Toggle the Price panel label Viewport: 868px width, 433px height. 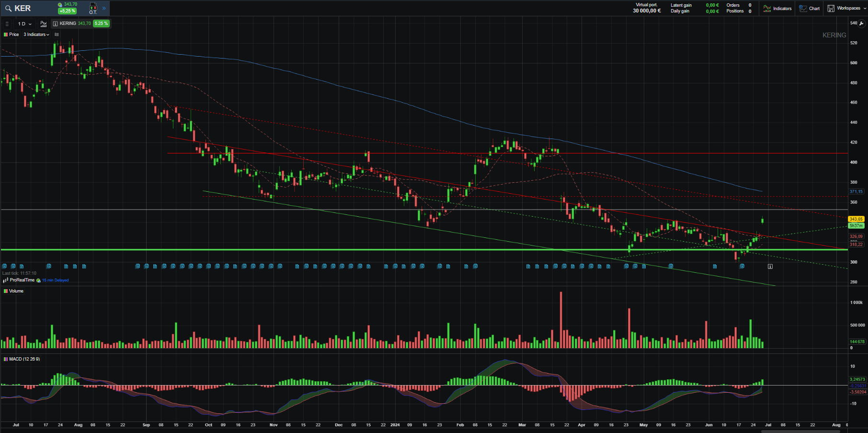click(11, 35)
